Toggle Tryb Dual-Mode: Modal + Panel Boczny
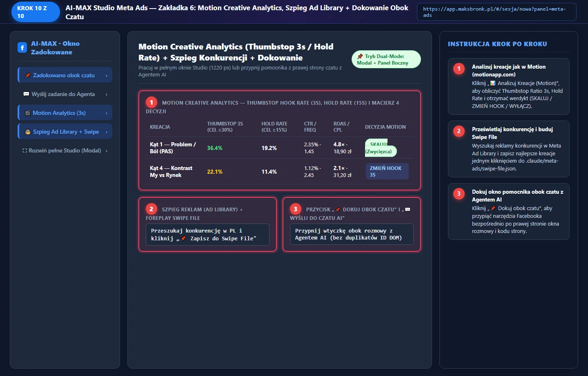588x376 pixels. (386, 59)
